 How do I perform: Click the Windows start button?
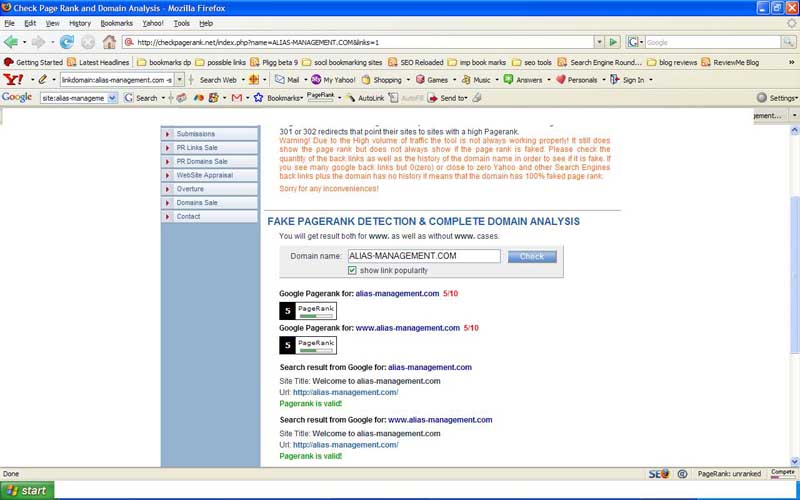point(27,490)
